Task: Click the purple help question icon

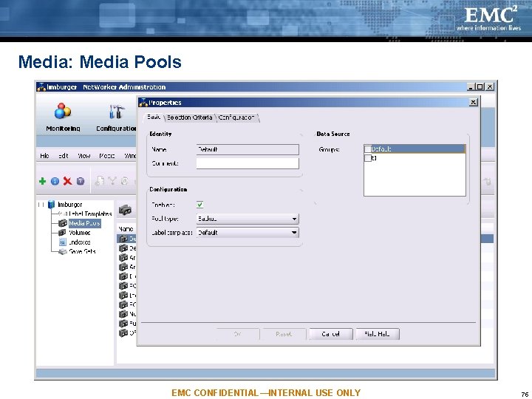Action: coord(80,181)
